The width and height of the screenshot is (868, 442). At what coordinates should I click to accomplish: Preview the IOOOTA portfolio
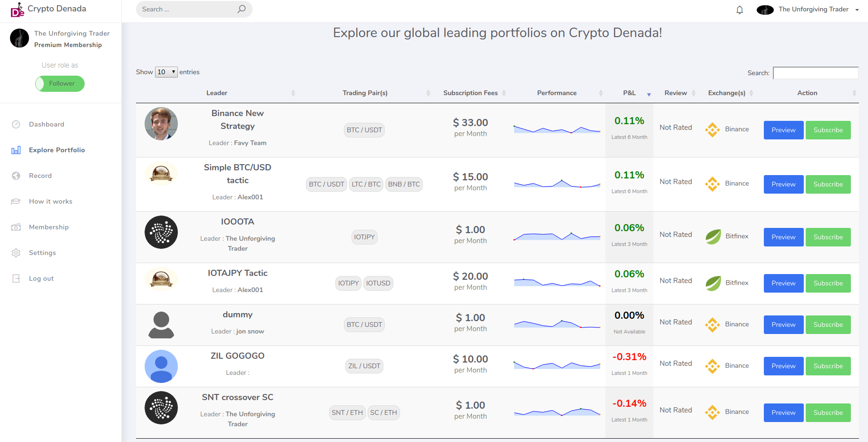click(783, 237)
